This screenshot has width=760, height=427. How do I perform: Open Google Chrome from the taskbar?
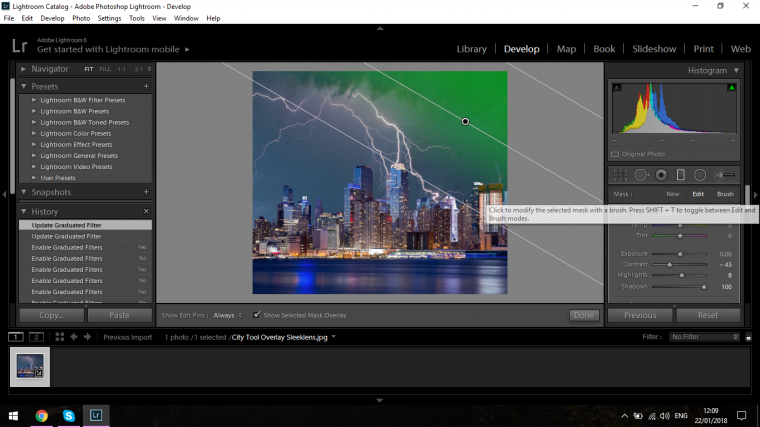[42, 416]
